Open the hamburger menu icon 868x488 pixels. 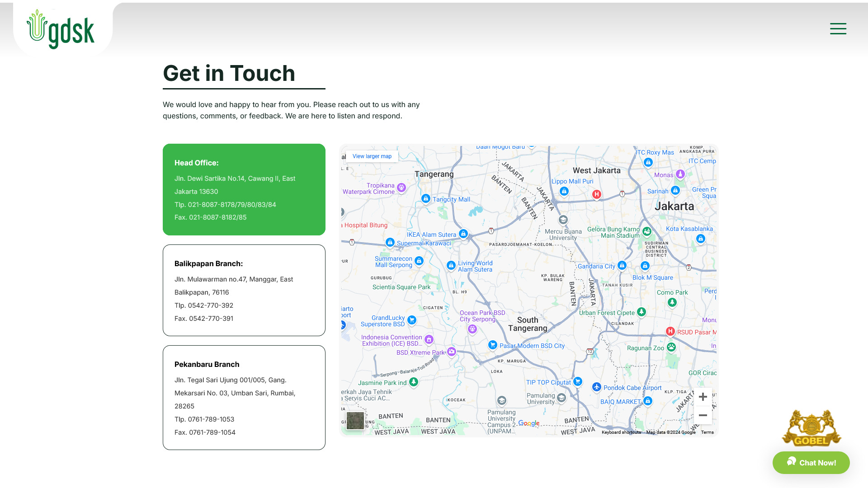click(838, 28)
